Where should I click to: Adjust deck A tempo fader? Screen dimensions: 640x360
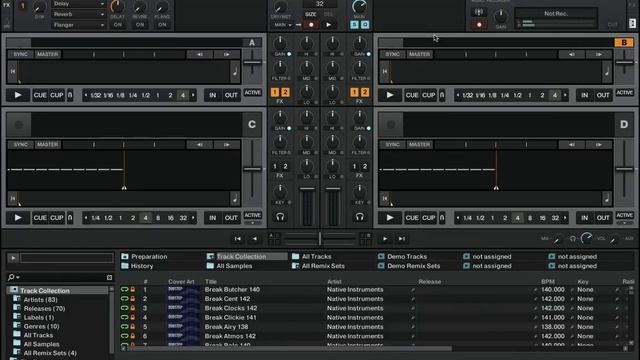253,63
